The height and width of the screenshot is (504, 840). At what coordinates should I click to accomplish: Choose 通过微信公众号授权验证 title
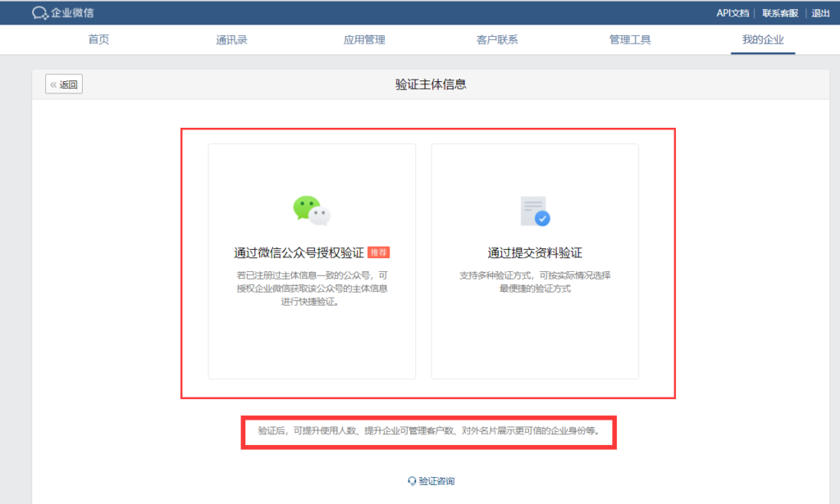[x=299, y=252]
